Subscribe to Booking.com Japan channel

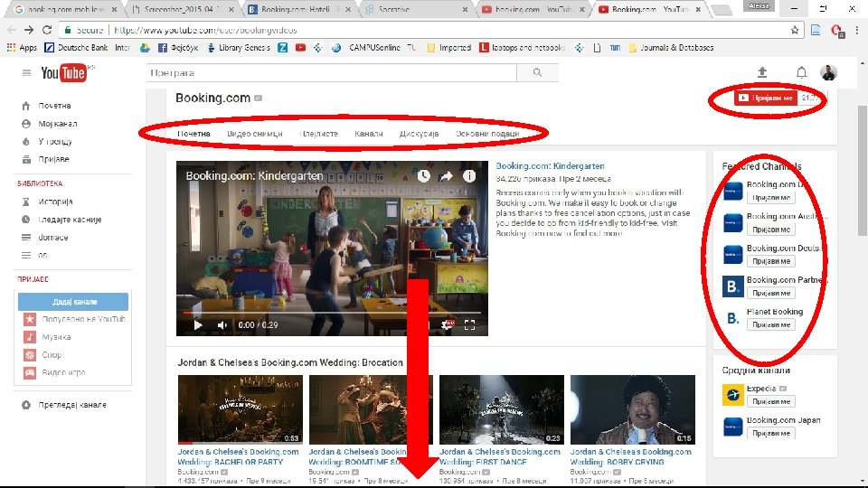[770, 433]
